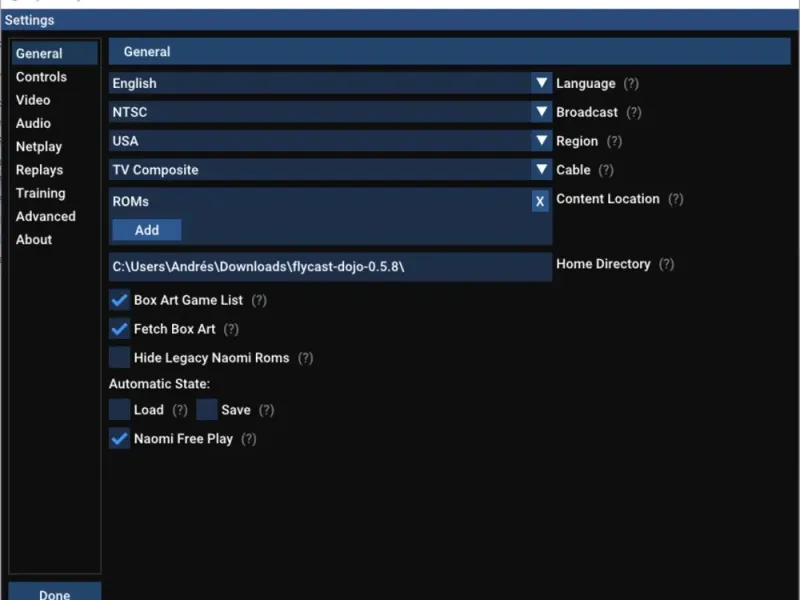Screen dimensions: 800x600
Task: Open the Broadcast dropdown showing NTSC
Action: click(x=330, y=112)
